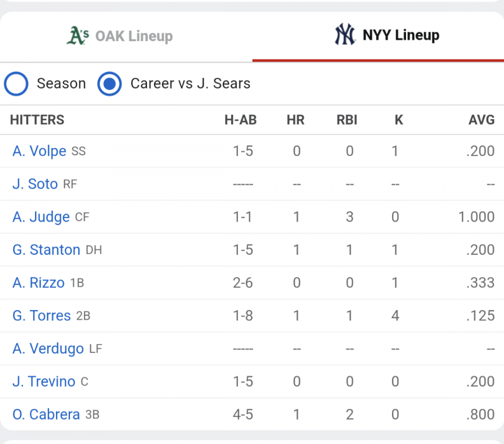Click the K strikeouts column header
This screenshot has height=444, width=504.
click(x=399, y=120)
